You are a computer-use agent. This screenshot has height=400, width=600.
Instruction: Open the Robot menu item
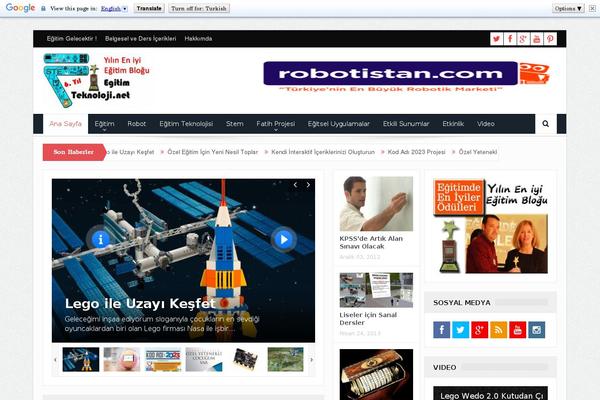137,124
